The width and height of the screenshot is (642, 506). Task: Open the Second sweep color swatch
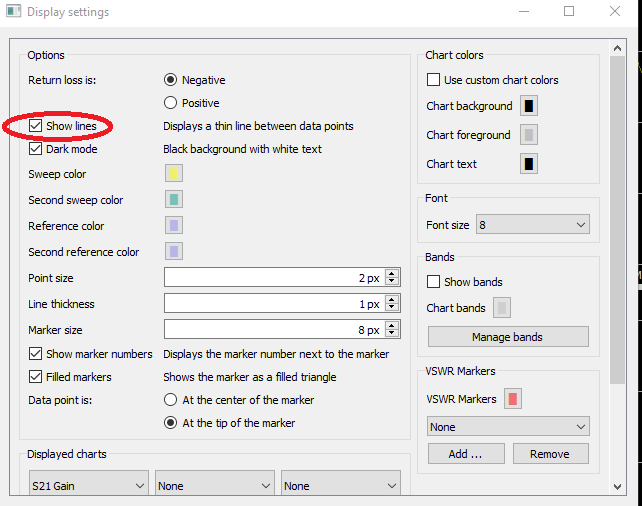coord(174,199)
